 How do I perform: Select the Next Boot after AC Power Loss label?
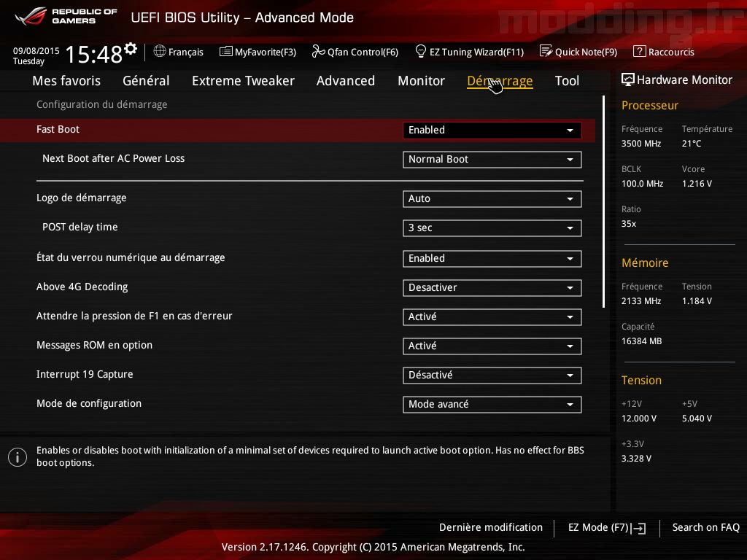(x=113, y=158)
